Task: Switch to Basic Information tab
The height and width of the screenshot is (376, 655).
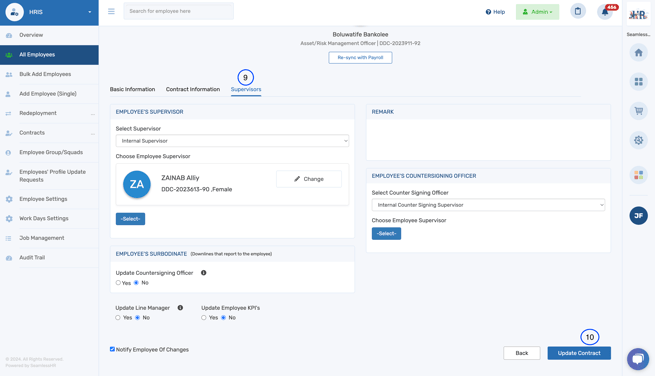Action: coord(132,89)
